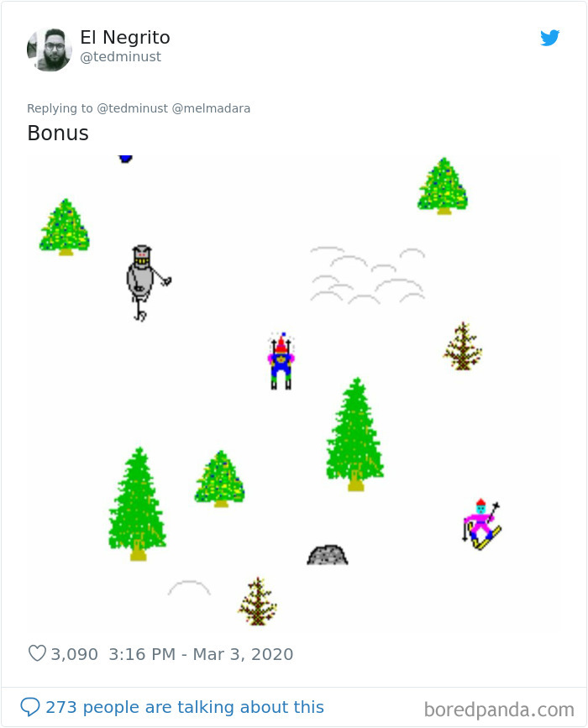The image size is (588, 728).
Task: Click the El Negrito display name
Action: coord(125,37)
